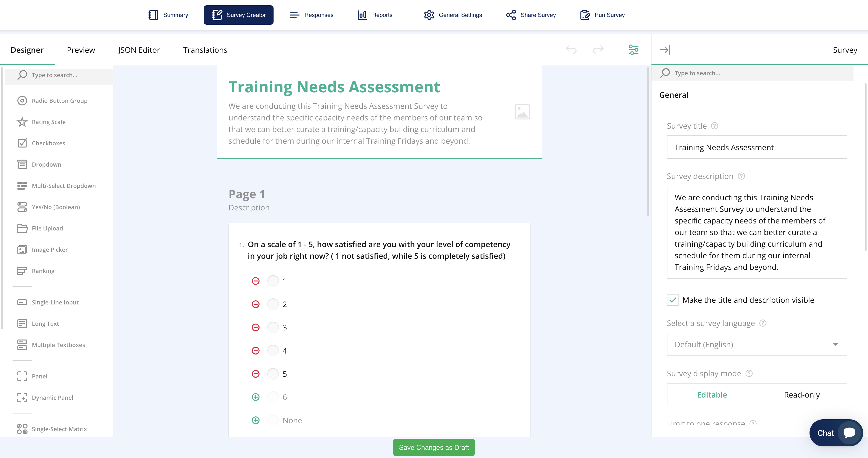The image size is (868, 458).
Task: Open the Run Survey icon
Action: [585, 15]
